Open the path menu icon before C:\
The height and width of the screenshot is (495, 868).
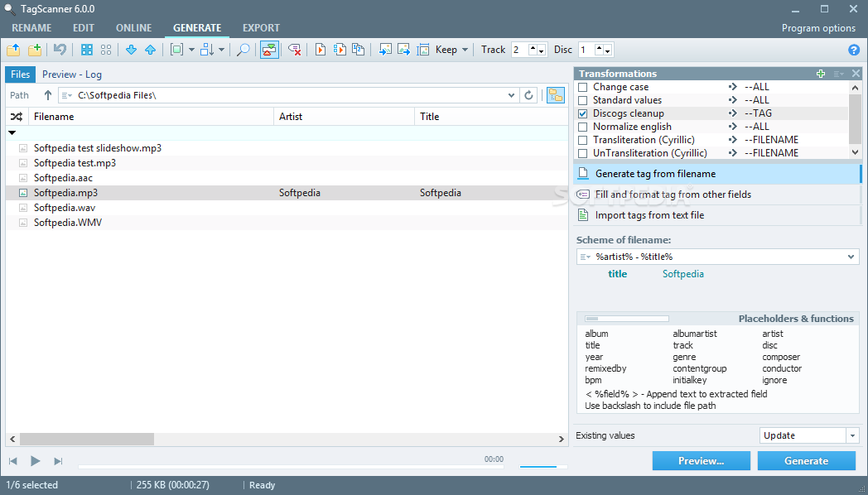point(66,95)
